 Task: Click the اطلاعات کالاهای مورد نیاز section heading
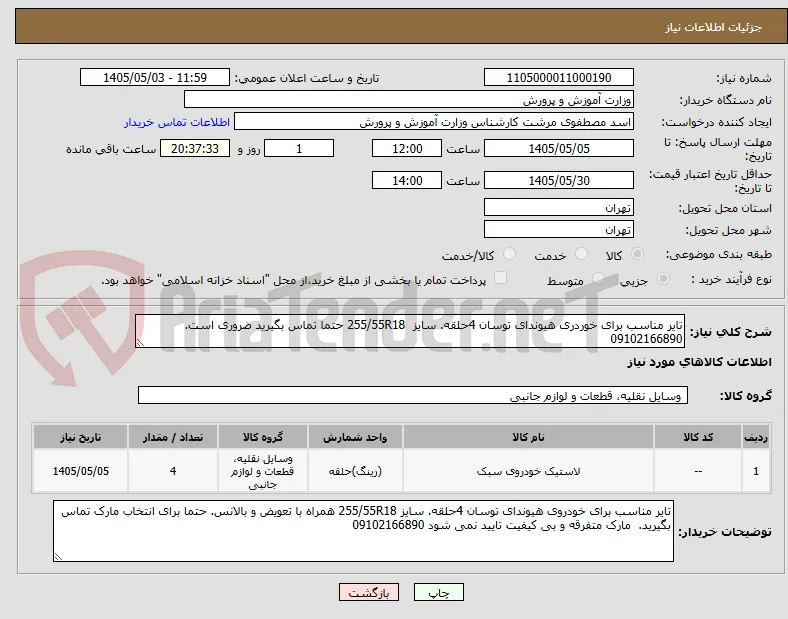click(699, 362)
